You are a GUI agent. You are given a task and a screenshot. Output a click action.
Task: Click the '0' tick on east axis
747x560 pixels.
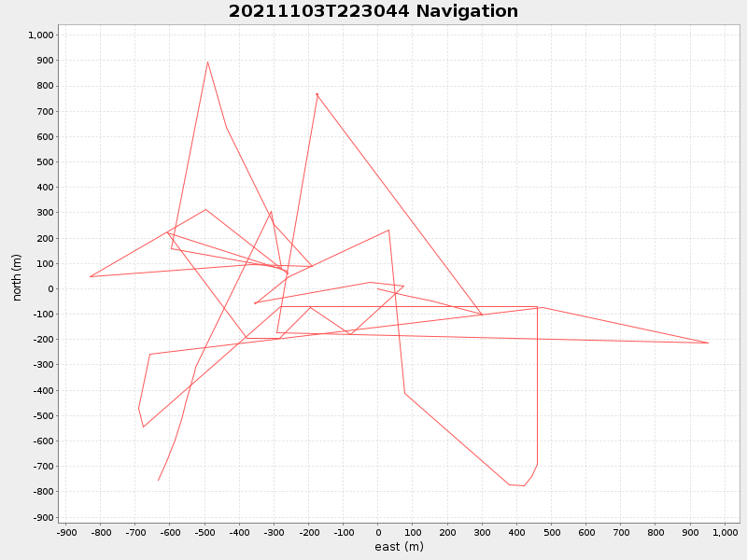pyautogui.click(x=378, y=532)
